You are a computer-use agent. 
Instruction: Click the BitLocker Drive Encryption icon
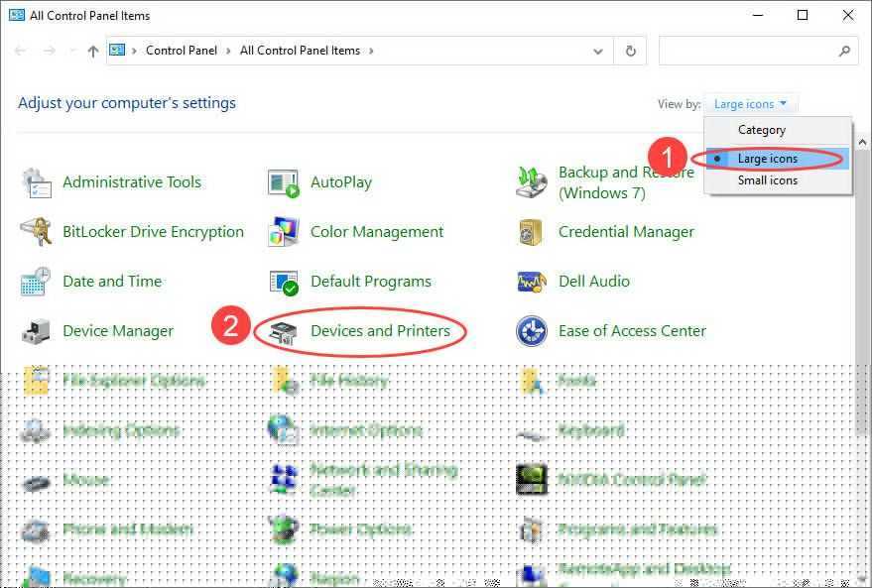coord(36,232)
